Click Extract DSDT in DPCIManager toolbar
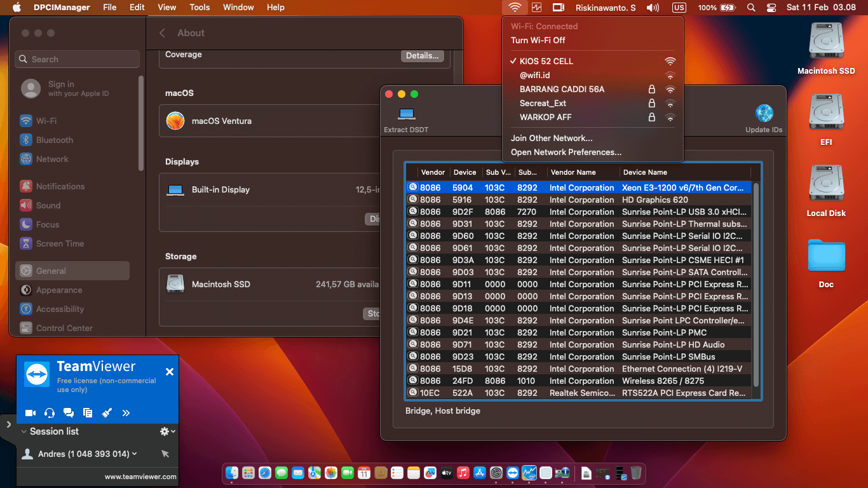The height and width of the screenshot is (488, 868). (406, 121)
